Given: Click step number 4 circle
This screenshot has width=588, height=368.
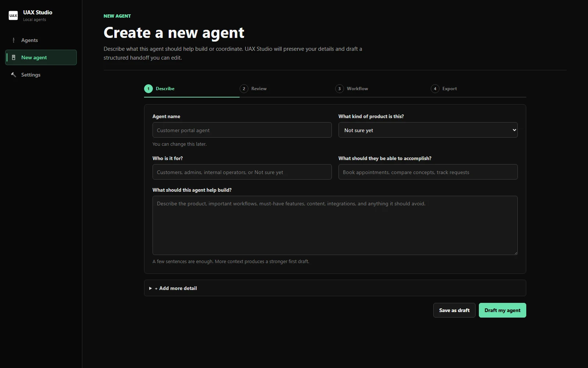Looking at the screenshot, I should point(435,89).
